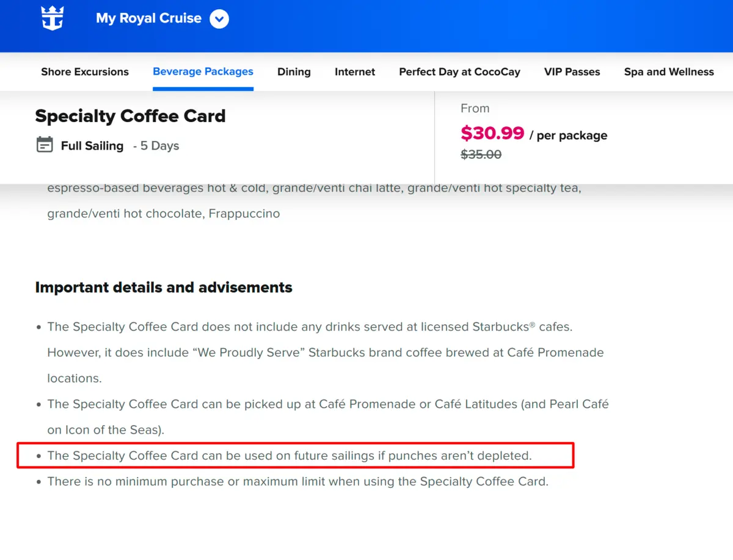Click the no minimum purchase bullet point
The width and height of the screenshot is (733, 560).
coord(297,482)
